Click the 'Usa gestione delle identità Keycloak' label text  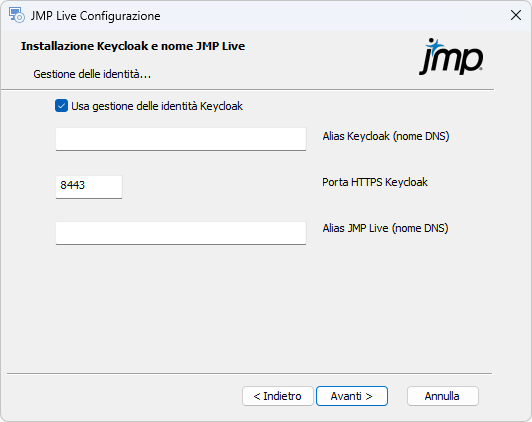[157, 106]
